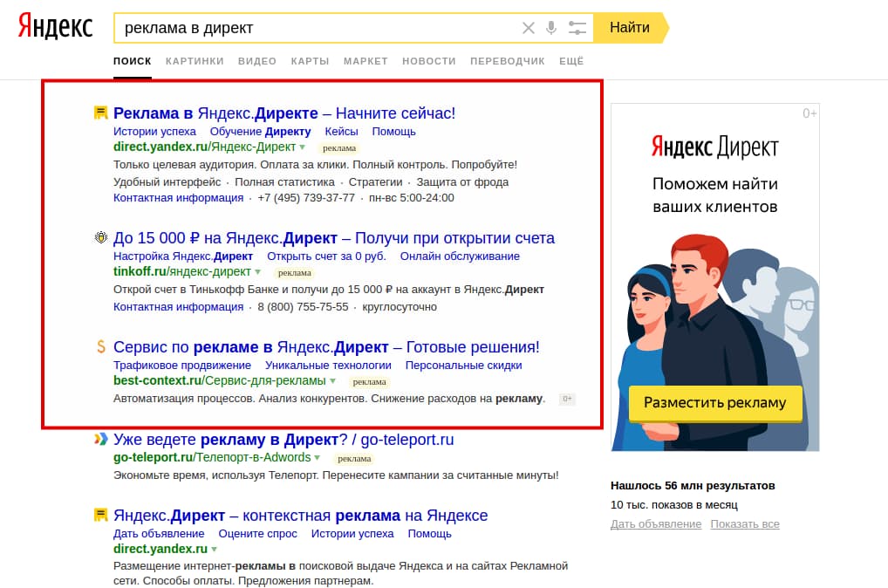Image resolution: width=888 pixels, height=588 pixels.
Task: Click the Разместить рекламу button
Action: (714, 404)
